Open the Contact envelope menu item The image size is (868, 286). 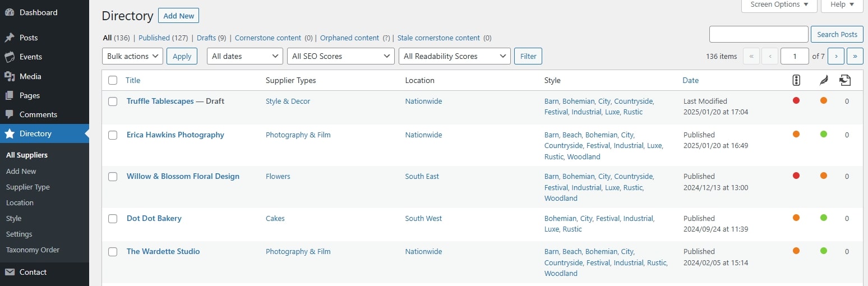(x=10, y=272)
